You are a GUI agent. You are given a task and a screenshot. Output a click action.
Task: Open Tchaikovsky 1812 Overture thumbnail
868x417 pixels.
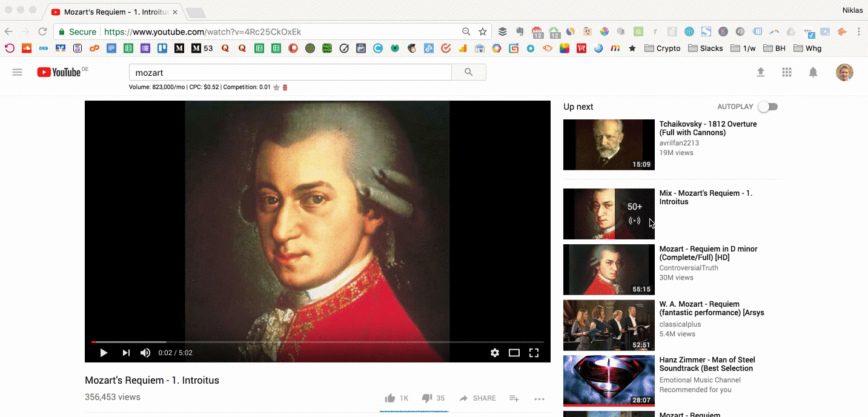609,145
